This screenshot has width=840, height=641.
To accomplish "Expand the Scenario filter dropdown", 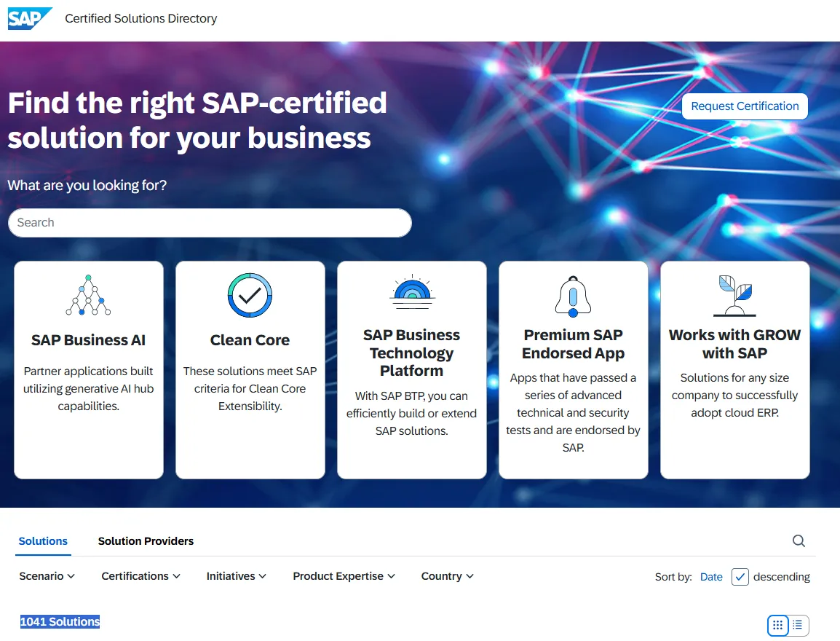I will pos(47,576).
